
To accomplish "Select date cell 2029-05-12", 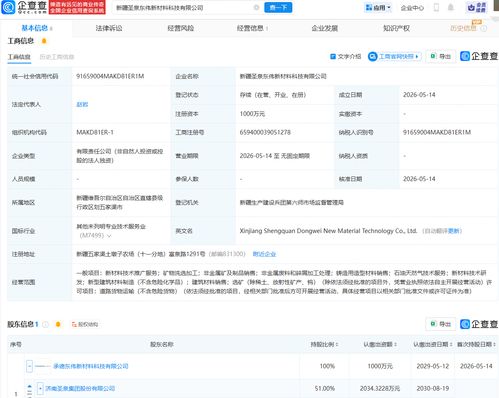I will coord(433,366).
